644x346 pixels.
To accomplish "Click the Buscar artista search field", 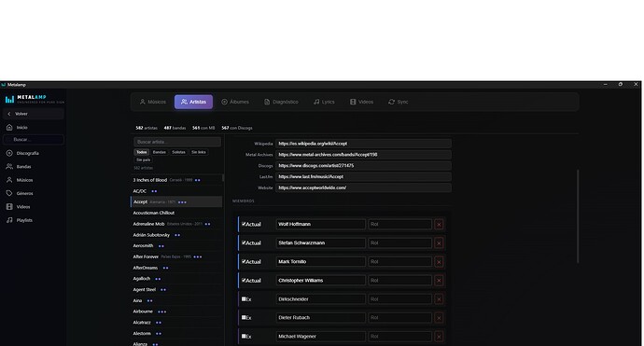I will (x=177, y=142).
